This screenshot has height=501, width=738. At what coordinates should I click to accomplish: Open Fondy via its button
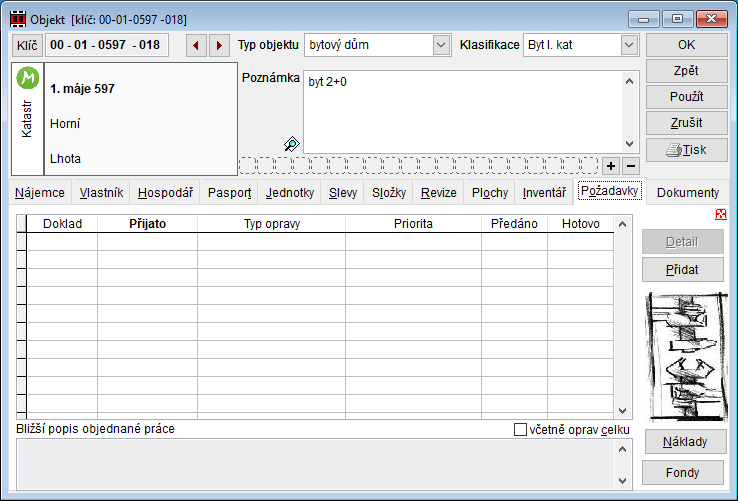tap(686, 473)
